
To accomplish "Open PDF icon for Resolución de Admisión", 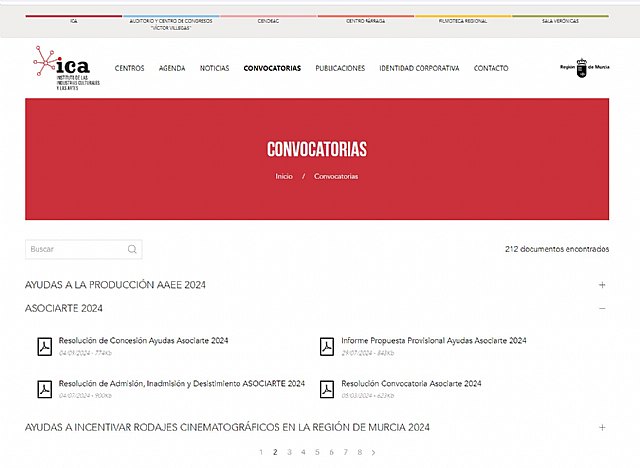I will 45,389.
